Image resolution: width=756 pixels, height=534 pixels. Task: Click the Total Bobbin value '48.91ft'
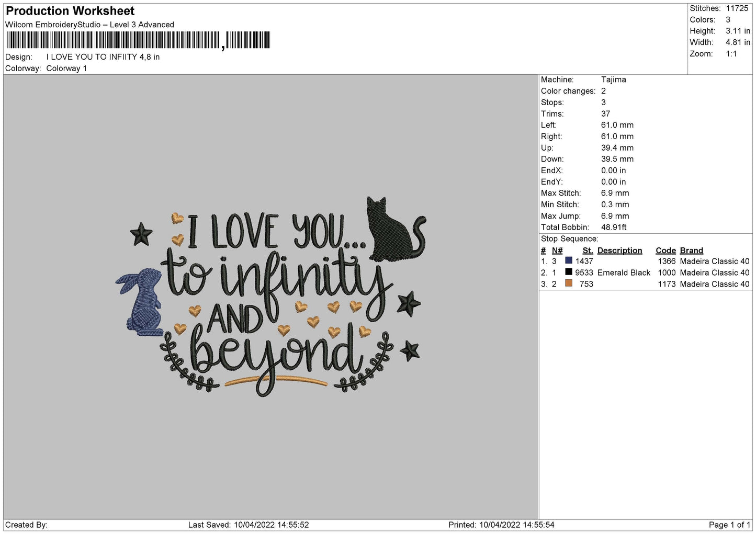coord(614,228)
